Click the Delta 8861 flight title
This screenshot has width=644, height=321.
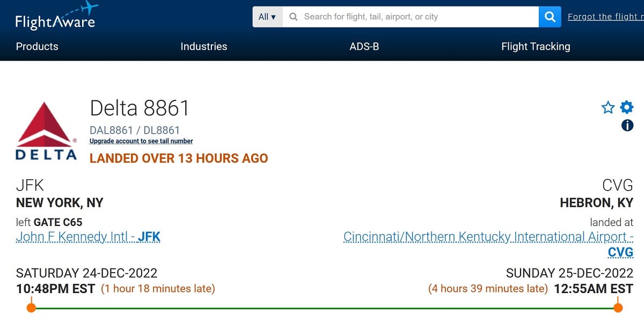140,108
